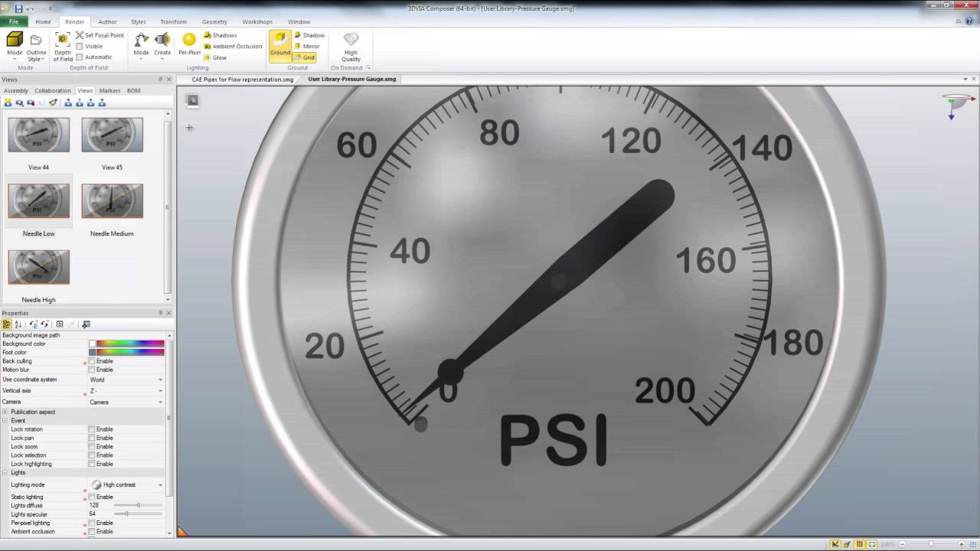The height and width of the screenshot is (551, 980).
Task: Toggle the grid icon in status bar
Action: coord(859,544)
